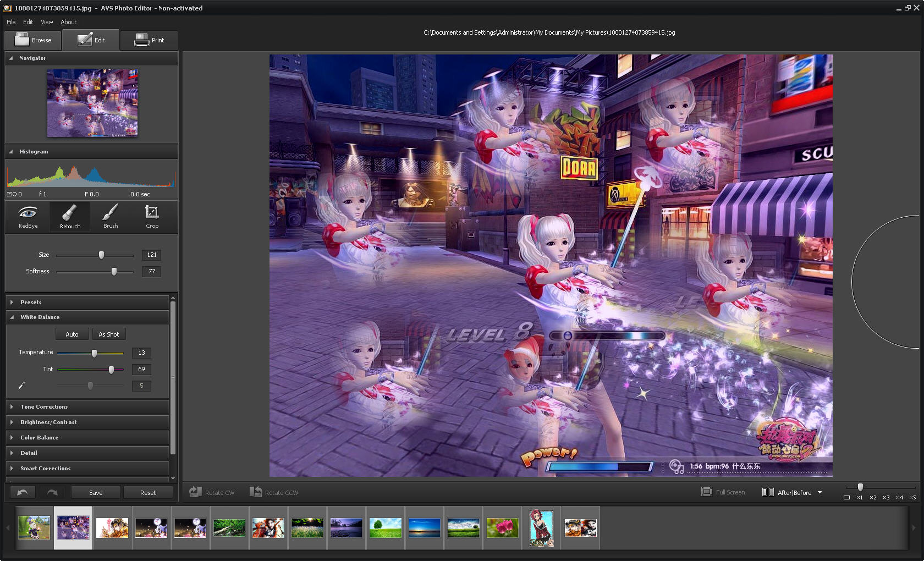Reset all adjustments
Viewport: 924px width, 561px height.
coord(148,492)
